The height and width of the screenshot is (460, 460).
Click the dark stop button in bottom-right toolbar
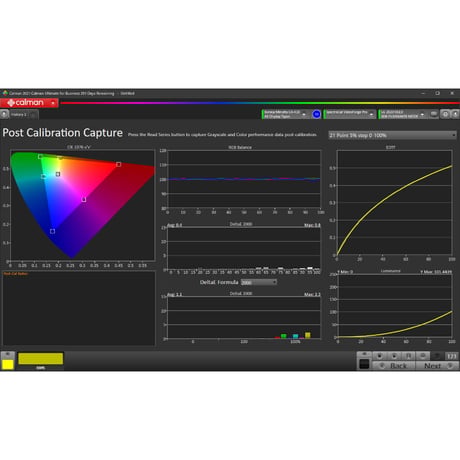tap(437, 356)
